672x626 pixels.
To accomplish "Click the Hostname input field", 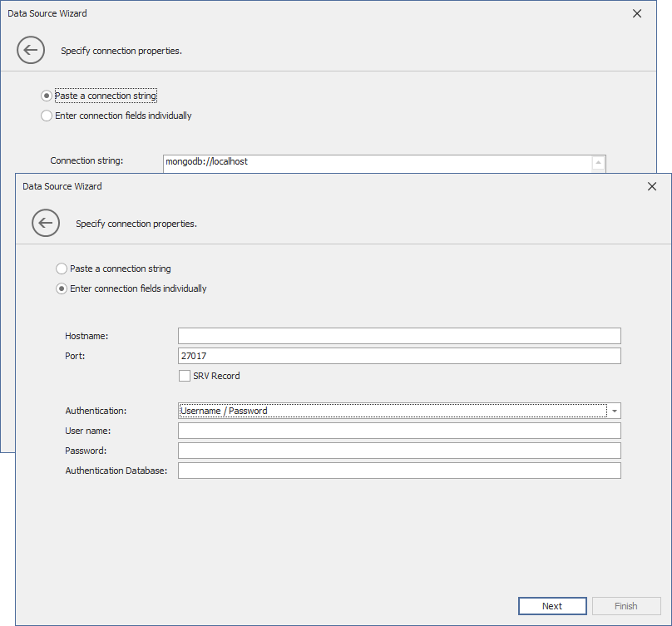I will pos(399,335).
